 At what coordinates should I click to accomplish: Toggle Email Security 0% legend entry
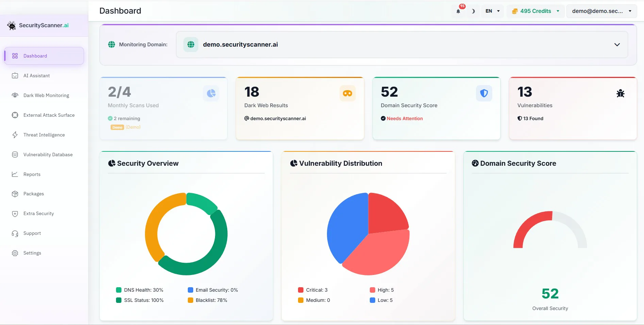[x=213, y=290]
